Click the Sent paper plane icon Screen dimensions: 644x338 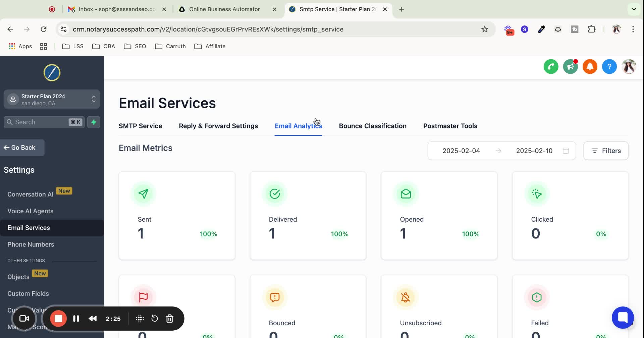click(143, 193)
